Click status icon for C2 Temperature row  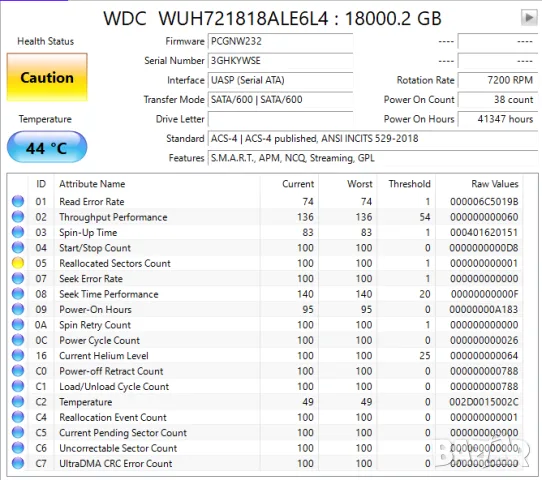tap(18, 402)
